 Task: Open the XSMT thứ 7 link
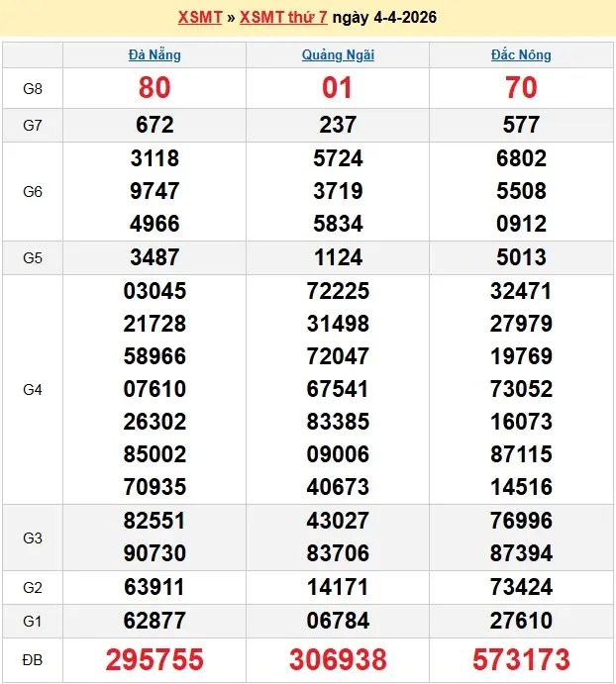(x=283, y=18)
